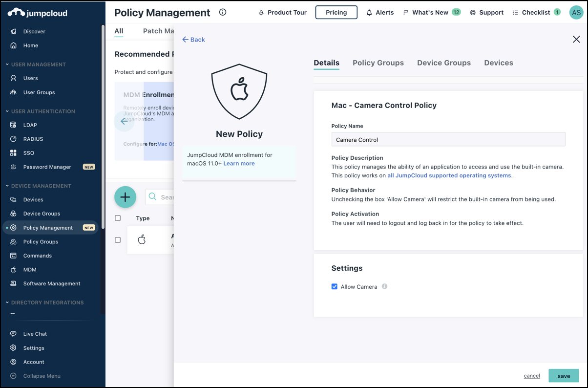Switch to the Device Groups tab
This screenshot has height=388, width=588.
443,63
